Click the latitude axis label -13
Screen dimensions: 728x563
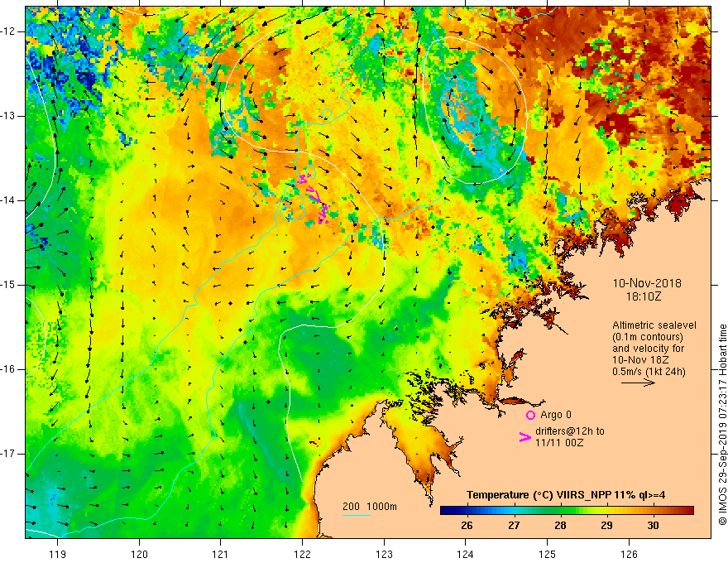click(9, 116)
